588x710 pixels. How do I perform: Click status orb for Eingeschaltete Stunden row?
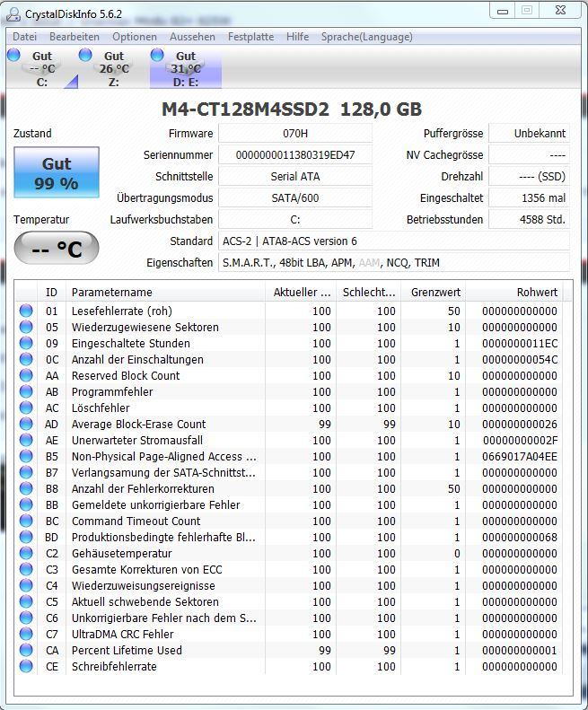(26, 343)
